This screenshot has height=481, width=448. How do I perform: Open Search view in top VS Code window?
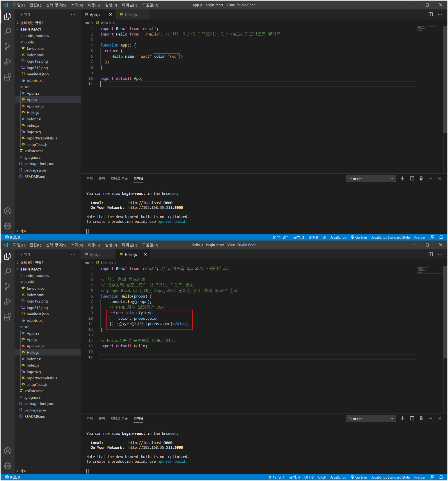(x=8, y=31)
